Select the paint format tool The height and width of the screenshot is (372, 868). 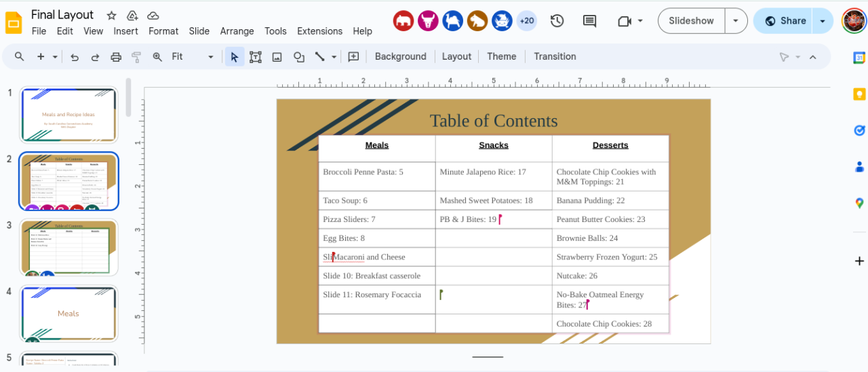pyautogui.click(x=136, y=57)
